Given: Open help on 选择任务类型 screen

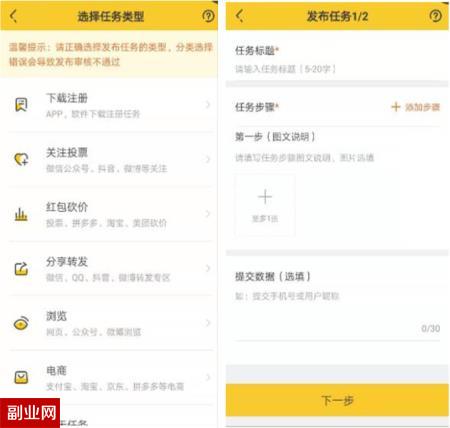Looking at the screenshot, I should pos(208,16).
